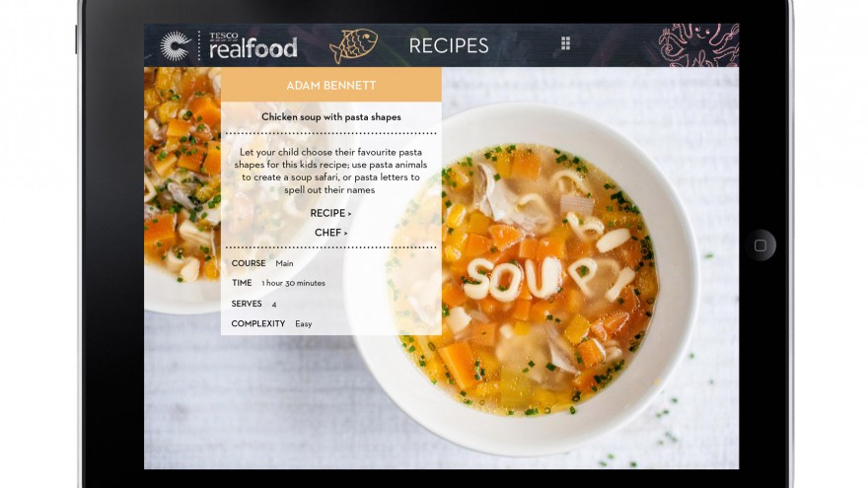Select the SERVES 4 detail row
Image resolution: width=868 pixels, height=488 pixels.
click(254, 304)
